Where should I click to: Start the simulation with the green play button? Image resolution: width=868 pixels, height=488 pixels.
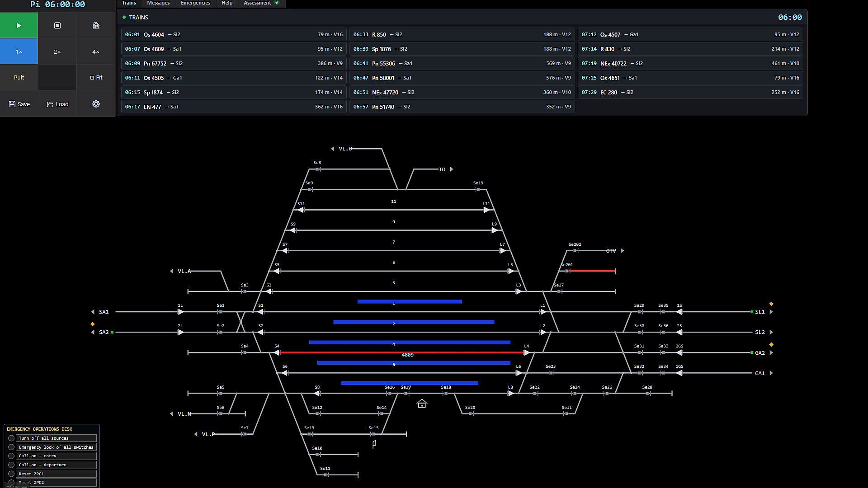click(19, 25)
